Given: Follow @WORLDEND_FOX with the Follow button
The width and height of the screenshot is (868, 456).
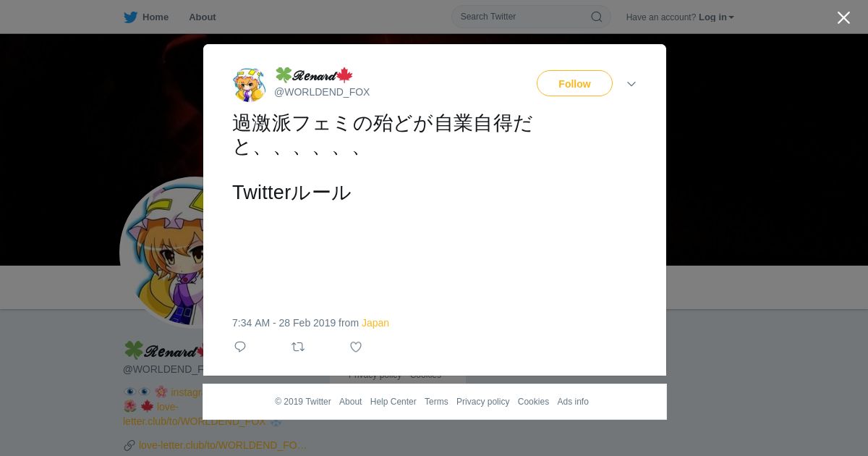Looking at the screenshot, I should point(574,83).
